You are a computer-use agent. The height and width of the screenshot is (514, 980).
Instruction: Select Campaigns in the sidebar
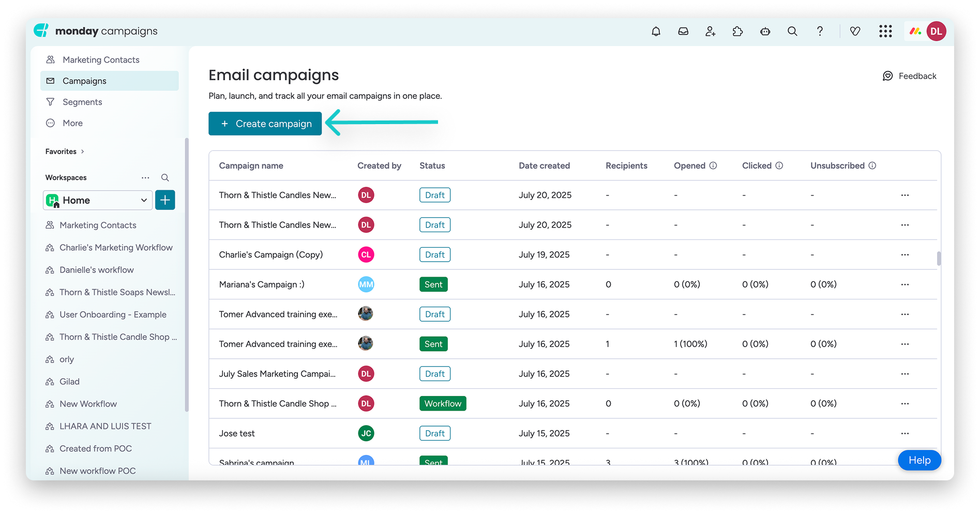point(110,81)
